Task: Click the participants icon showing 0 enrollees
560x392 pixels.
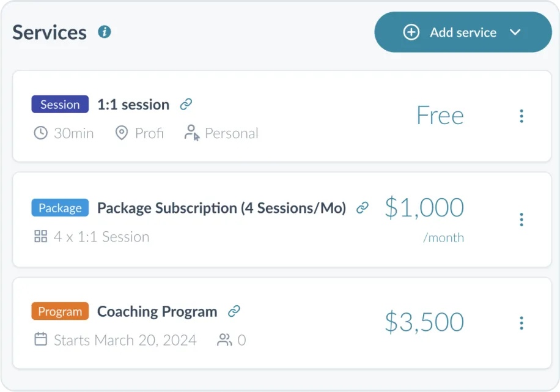Action: coord(225,340)
